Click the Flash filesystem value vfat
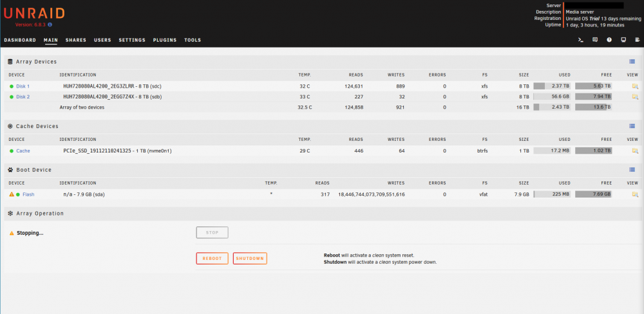 tap(482, 194)
